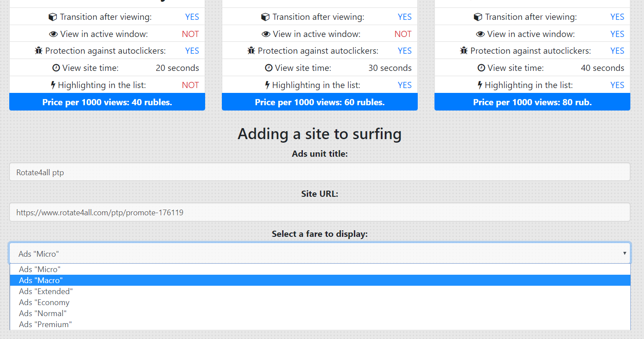Click the bug icon in the 40 rubles plan

coord(38,51)
